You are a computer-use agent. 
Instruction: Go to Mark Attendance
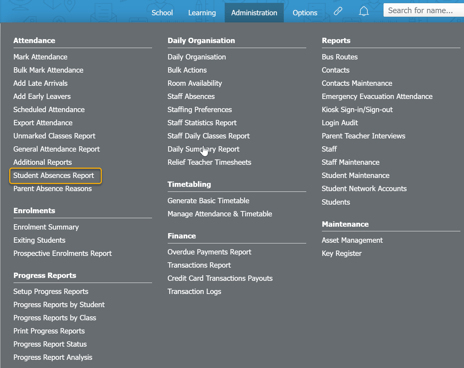tap(40, 57)
